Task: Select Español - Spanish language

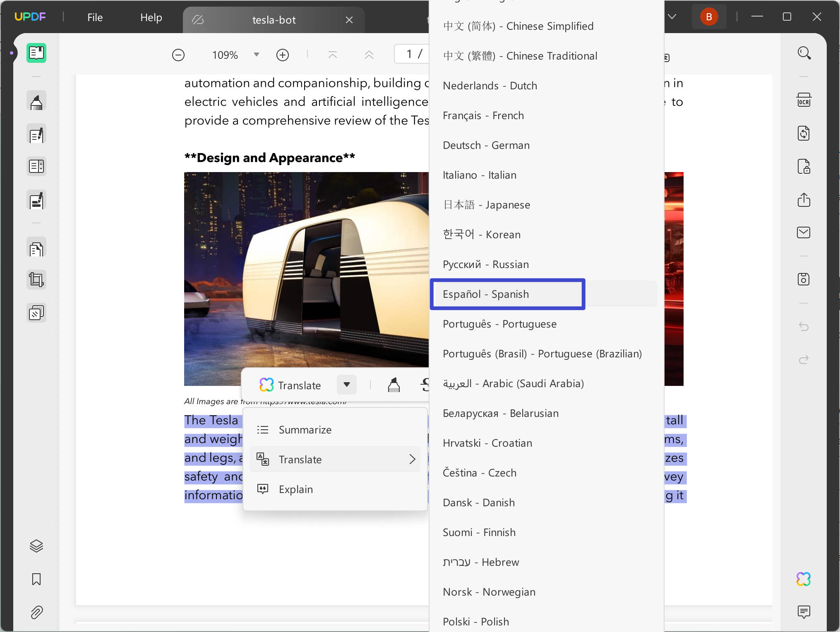Action: pos(507,294)
